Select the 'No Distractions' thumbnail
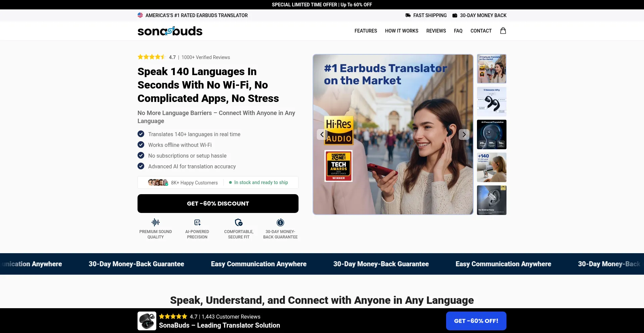Screen dimensions: 644x333 (492, 200)
